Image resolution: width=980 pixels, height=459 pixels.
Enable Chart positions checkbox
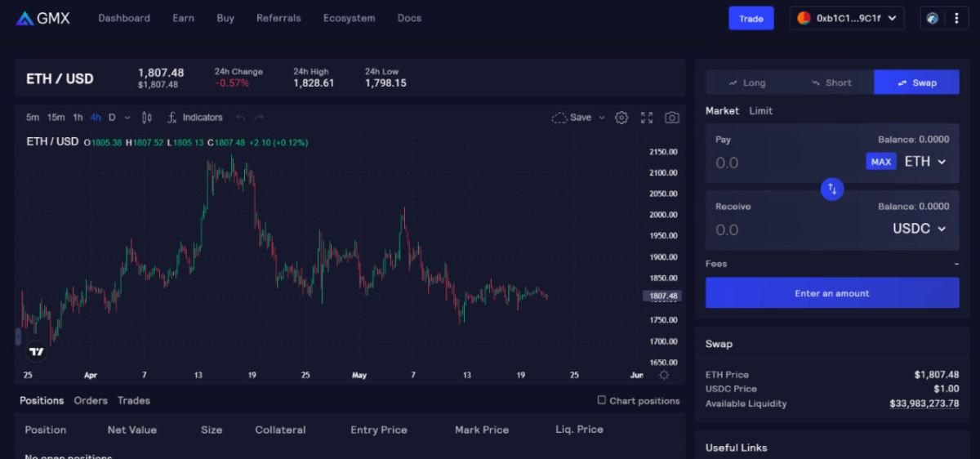coord(602,400)
